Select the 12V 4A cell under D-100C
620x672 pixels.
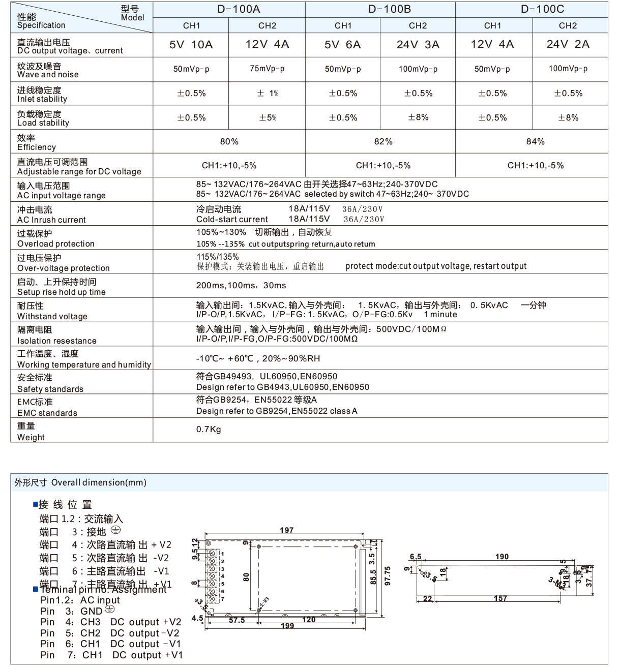coord(492,46)
